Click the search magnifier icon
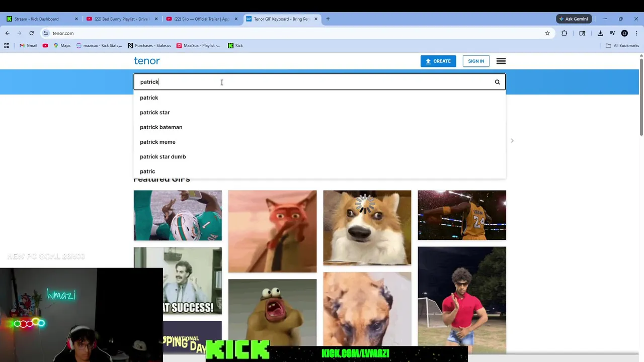Screen dimensions: 644x362 pyautogui.click(x=497, y=82)
